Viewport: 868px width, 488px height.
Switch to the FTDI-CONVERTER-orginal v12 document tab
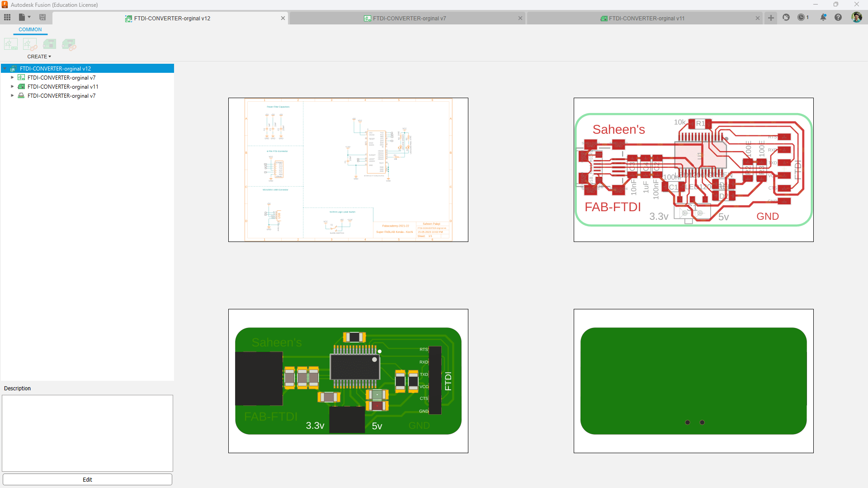[170, 19]
